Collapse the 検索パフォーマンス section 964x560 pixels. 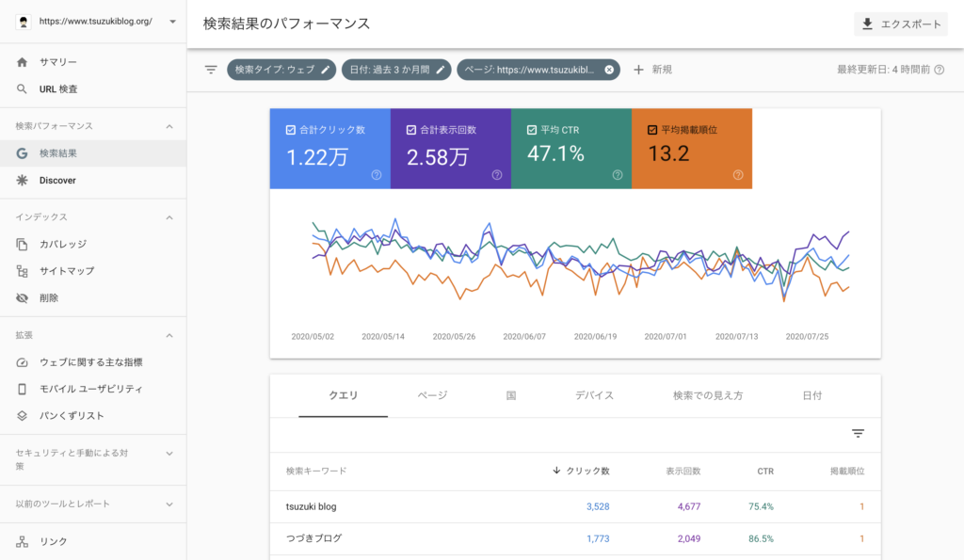coord(169,127)
